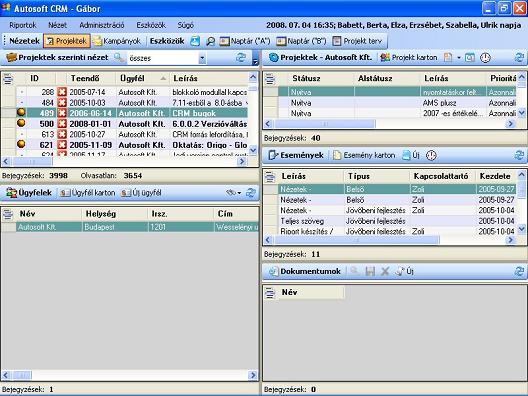Image resolution: width=528 pixels, height=396 pixels.
Task: Click the window icon in Projektek toolbar
Action: [x=470, y=58]
